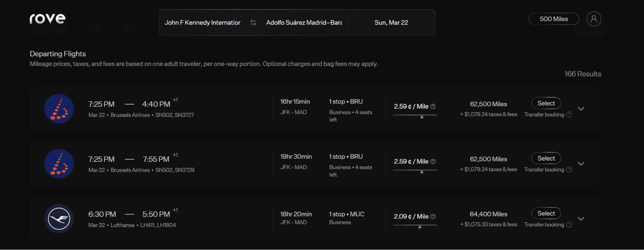
Task: Edit the John F Kennedy origin field
Action: pos(202,23)
